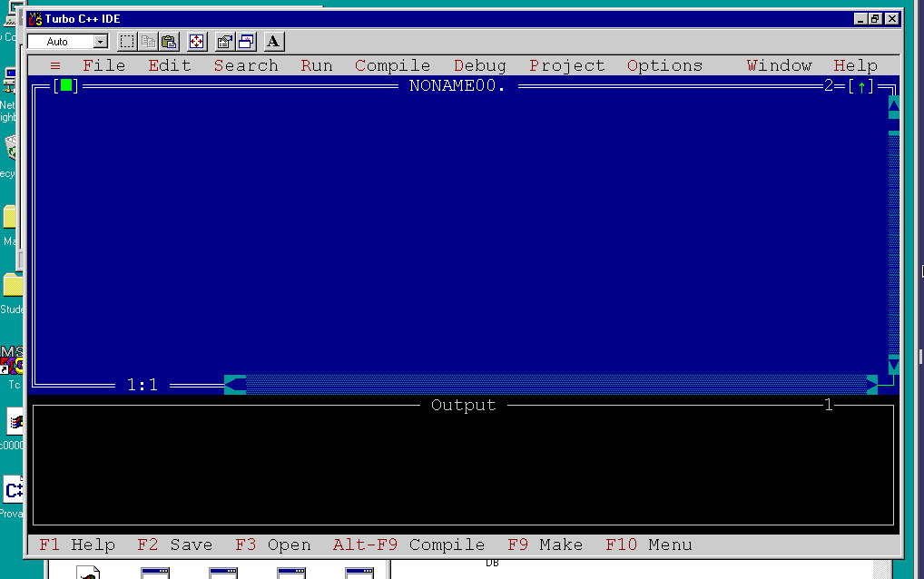Open the Search menu
Viewport: 924px width, 579px height.
tap(246, 65)
